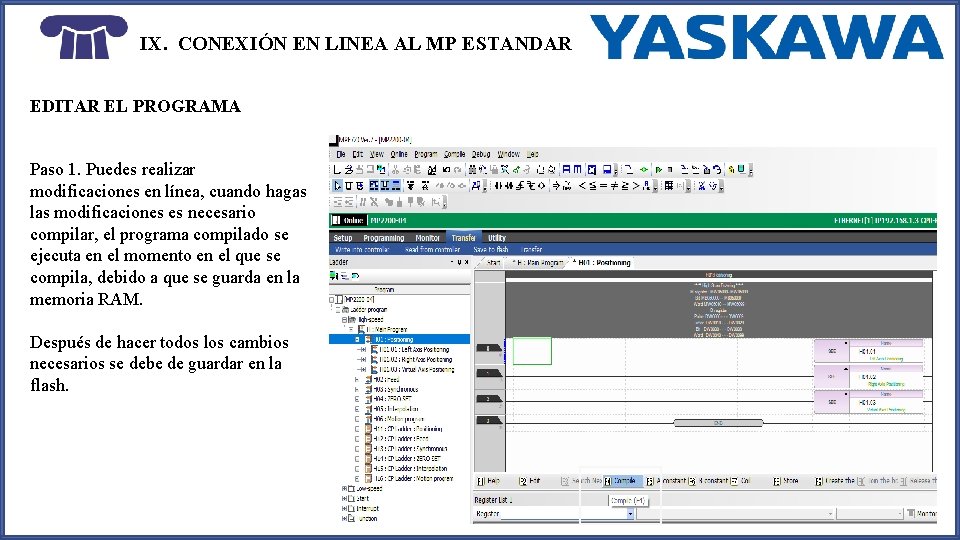Image resolution: width=960 pixels, height=540 pixels.
Task: Open the Ladder panel options dropdown arrow
Action: tap(452, 262)
